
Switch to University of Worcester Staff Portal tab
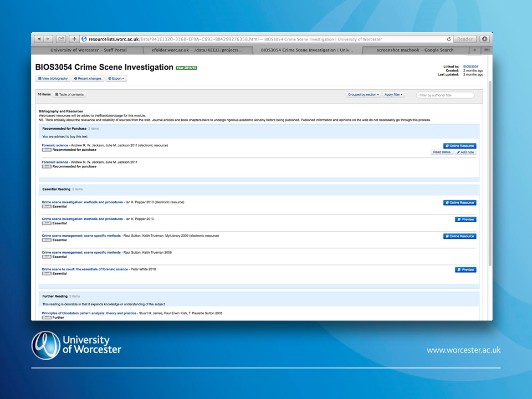coord(88,50)
